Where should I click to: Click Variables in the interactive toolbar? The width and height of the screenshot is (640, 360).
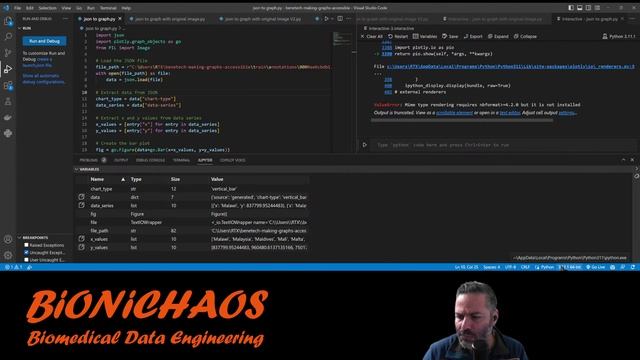click(x=425, y=36)
